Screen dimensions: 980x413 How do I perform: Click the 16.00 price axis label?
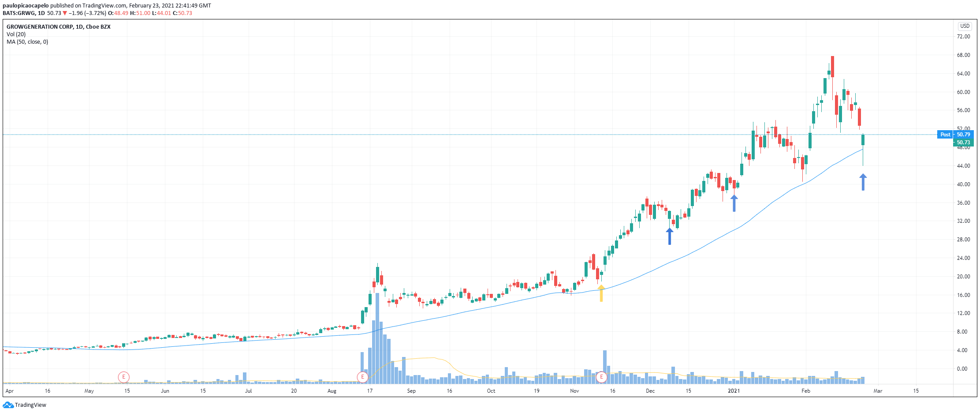(x=963, y=295)
